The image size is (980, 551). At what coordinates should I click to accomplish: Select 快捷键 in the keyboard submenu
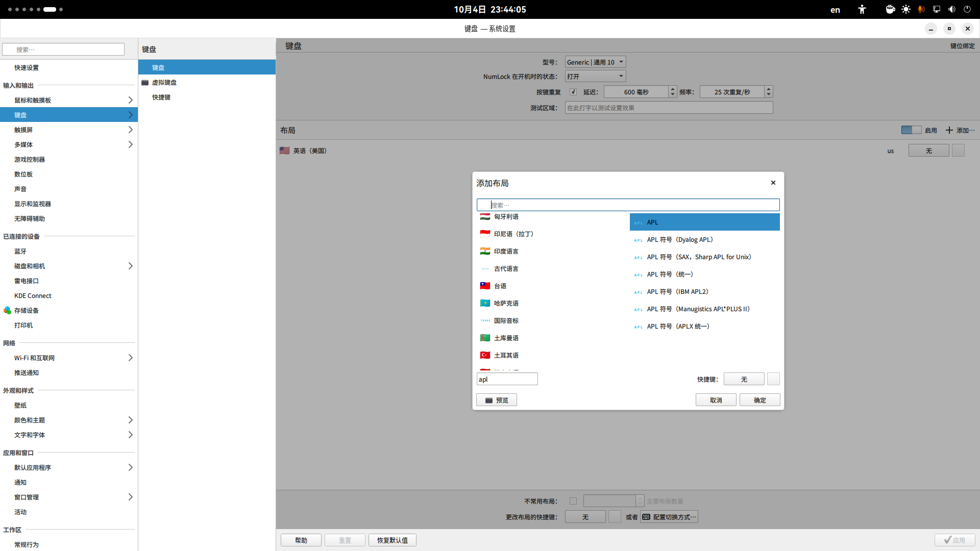[x=161, y=97]
